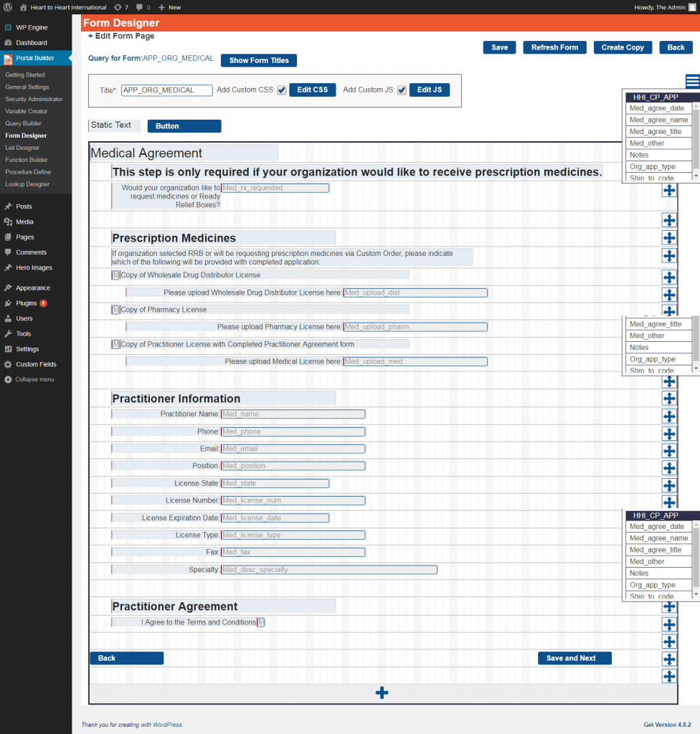Toggle Copy of Practitioner License checkbox
The height and width of the screenshot is (734, 700).
[115, 344]
